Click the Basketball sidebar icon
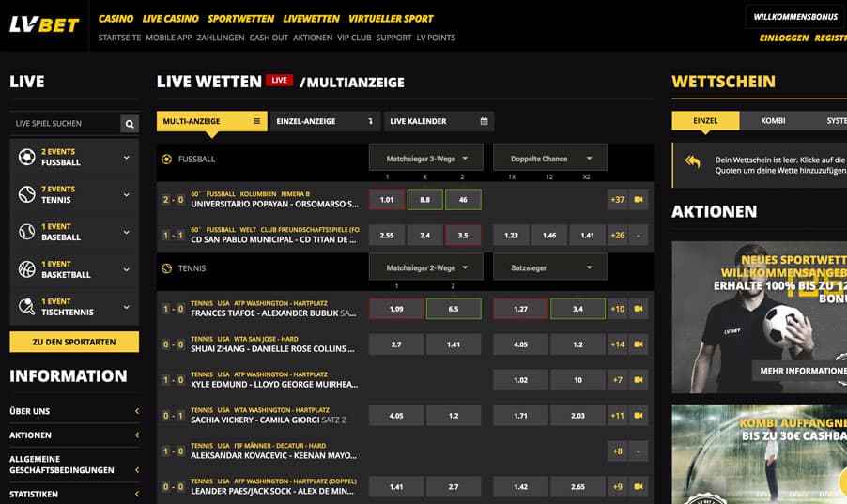The image size is (847, 504). [26, 269]
